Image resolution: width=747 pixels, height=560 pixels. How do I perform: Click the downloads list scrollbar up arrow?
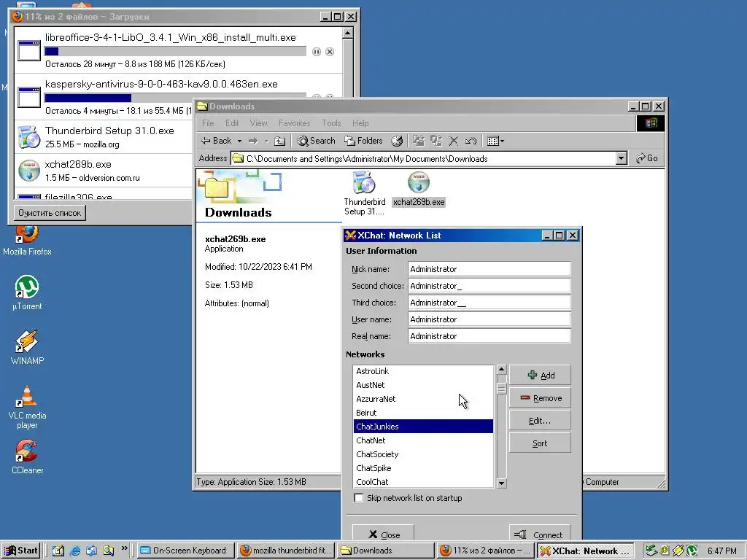point(348,33)
